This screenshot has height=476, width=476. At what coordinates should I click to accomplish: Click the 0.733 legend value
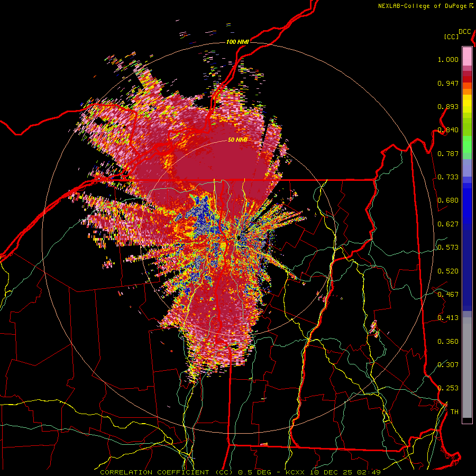tap(448, 177)
